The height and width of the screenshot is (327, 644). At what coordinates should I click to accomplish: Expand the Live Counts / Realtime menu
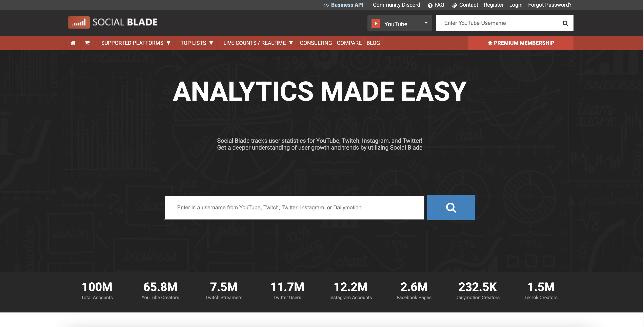click(258, 43)
